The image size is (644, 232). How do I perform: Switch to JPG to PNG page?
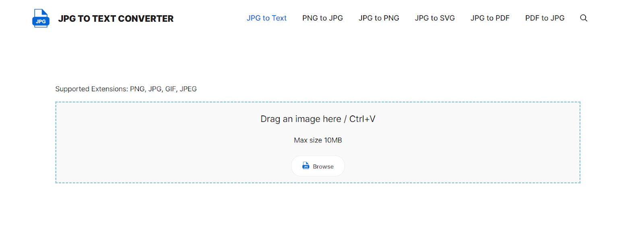tap(379, 18)
